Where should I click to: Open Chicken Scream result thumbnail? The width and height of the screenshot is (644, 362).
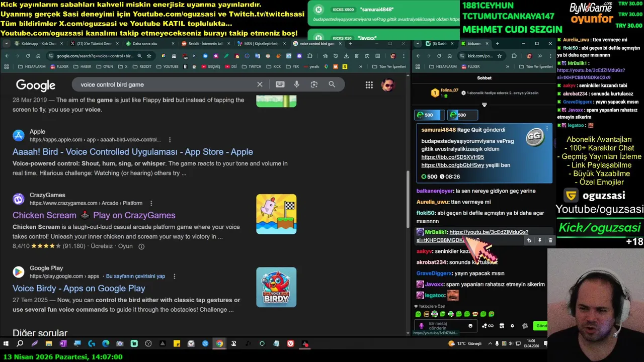coord(276,214)
